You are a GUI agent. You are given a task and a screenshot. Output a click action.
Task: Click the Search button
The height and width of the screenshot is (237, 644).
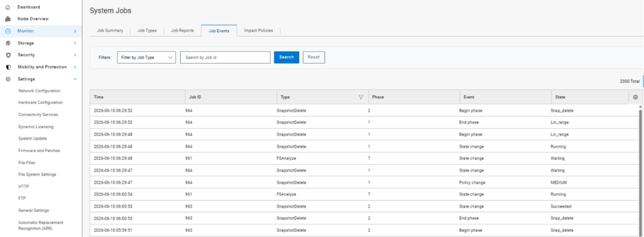pos(287,57)
